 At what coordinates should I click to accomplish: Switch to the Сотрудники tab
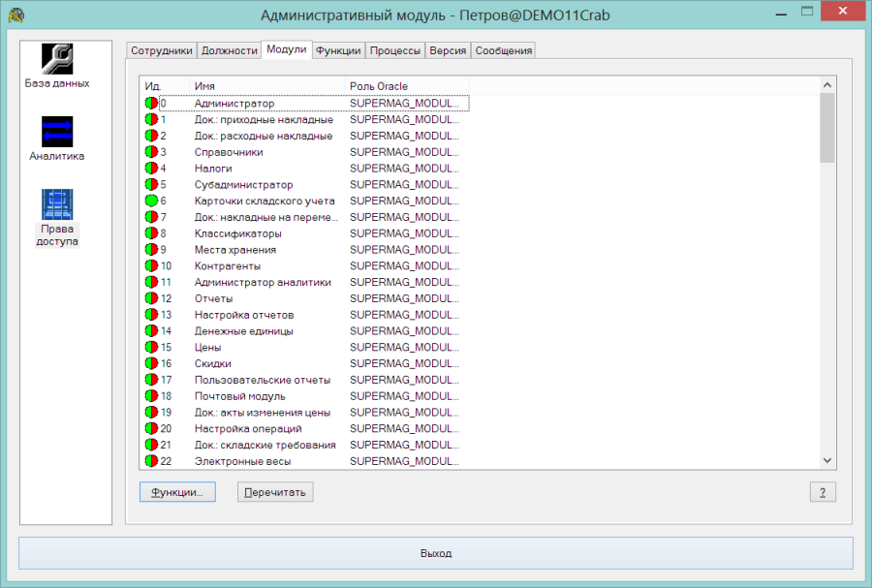coord(162,50)
